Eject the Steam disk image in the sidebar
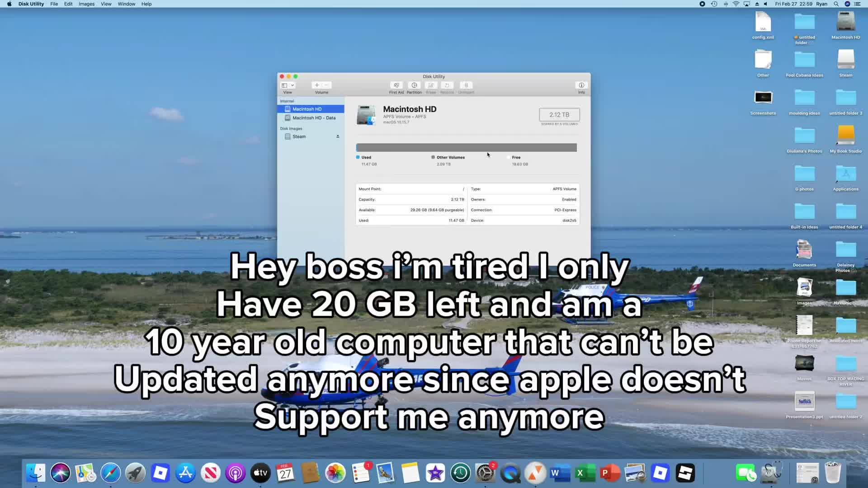Viewport: 868px width, 488px height. tap(338, 136)
